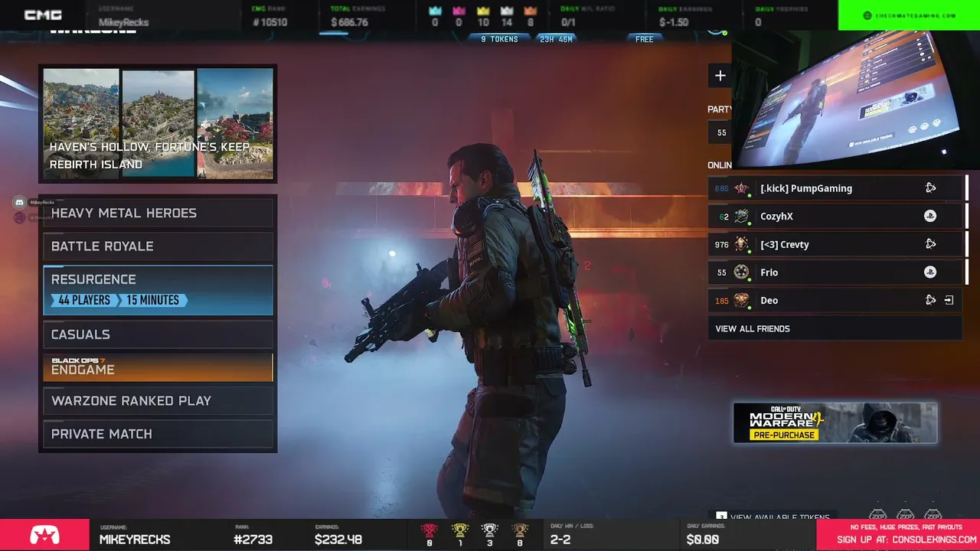Click the Free badge at the top
Screen dimensions: 980x551
pyautogui.click(x=645, y=39)
